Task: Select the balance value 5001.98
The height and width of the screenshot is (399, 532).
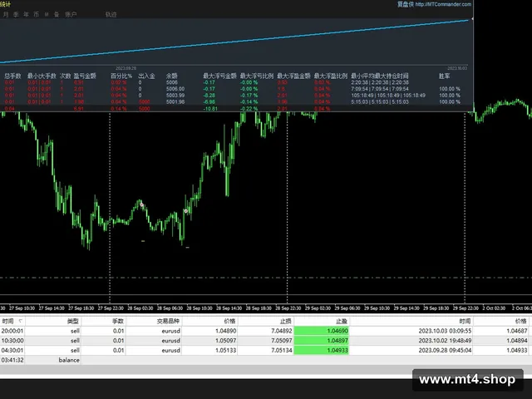Action: click(x=175, y=101)
